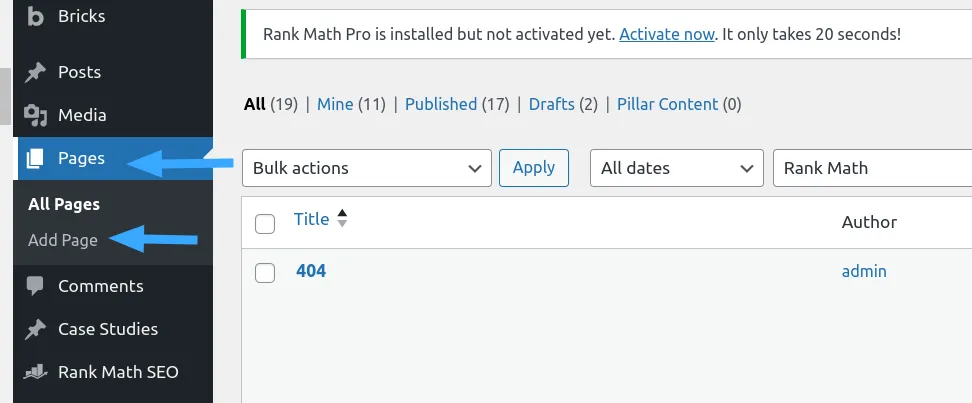Select Add Page in the submenu
The width and height of the screenshot is (972, 403).
click(63, 241)
